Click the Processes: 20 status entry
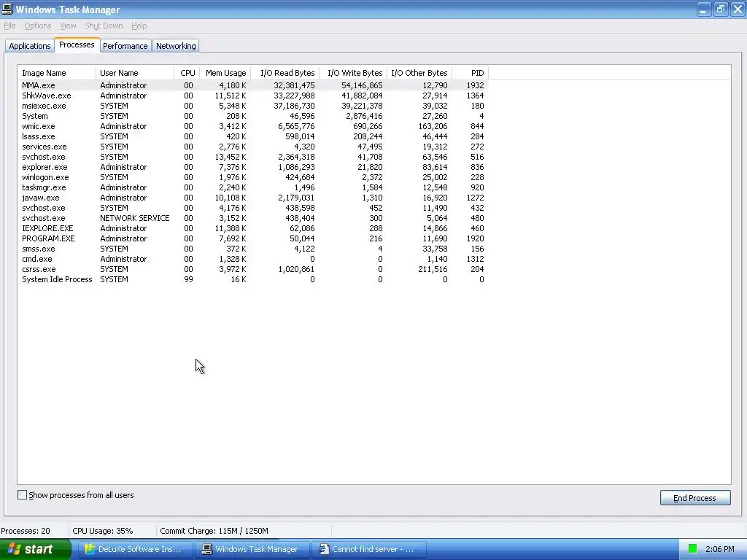This screenshot has height=560, width=747. pyautogui.click(x=26, y=531)
